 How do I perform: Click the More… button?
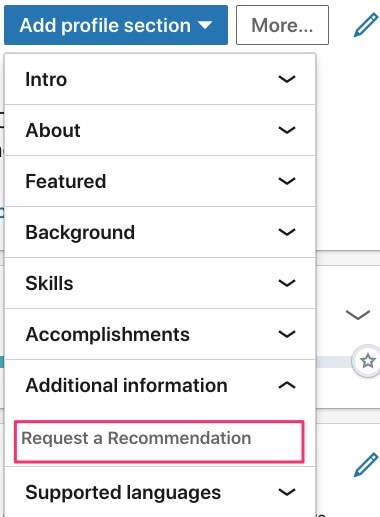[282, 25]
